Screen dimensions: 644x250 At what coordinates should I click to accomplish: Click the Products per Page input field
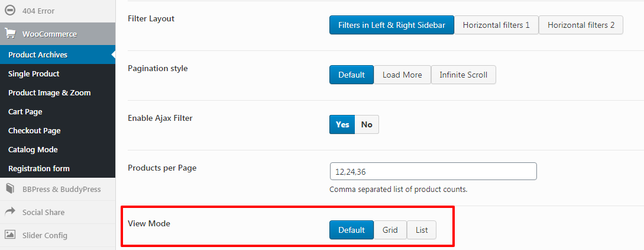pyautogui.click(x=433, y=171)
